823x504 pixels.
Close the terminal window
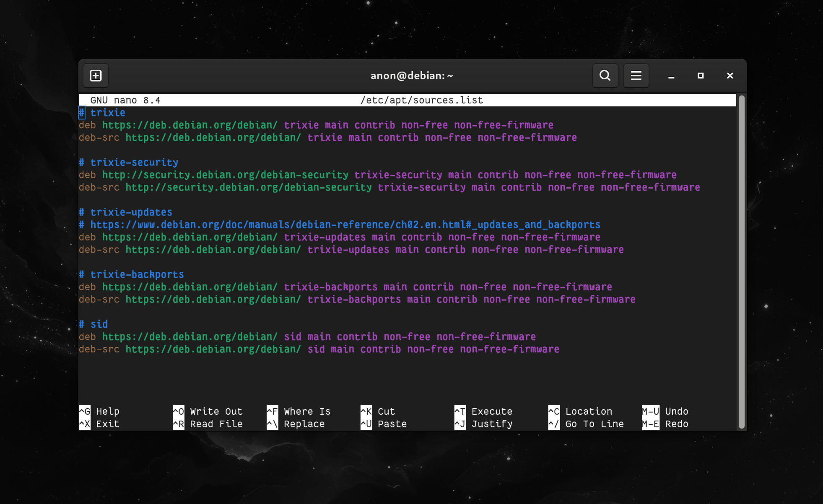pos(730,76)
